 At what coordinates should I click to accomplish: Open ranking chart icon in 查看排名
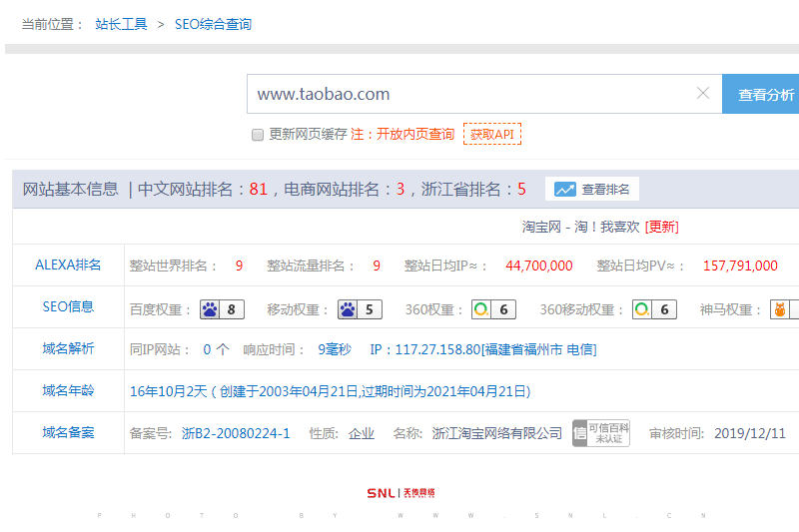pos(565,190)
